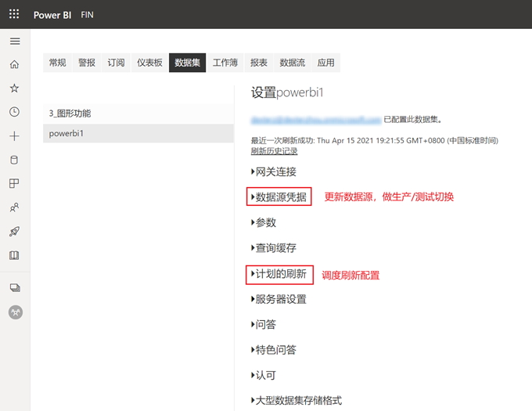The image size is (532, 411).
Task: Switch to the 应用 tab
Action: (325, 63)
